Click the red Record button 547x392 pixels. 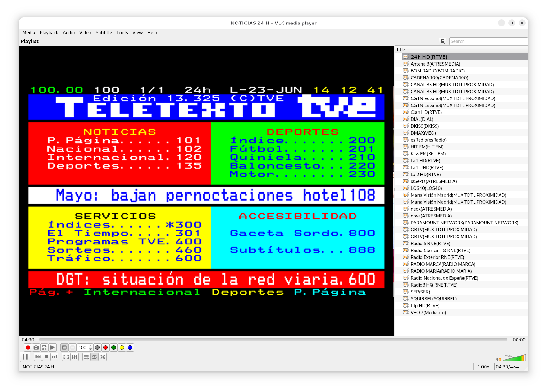tap(28, 347)
